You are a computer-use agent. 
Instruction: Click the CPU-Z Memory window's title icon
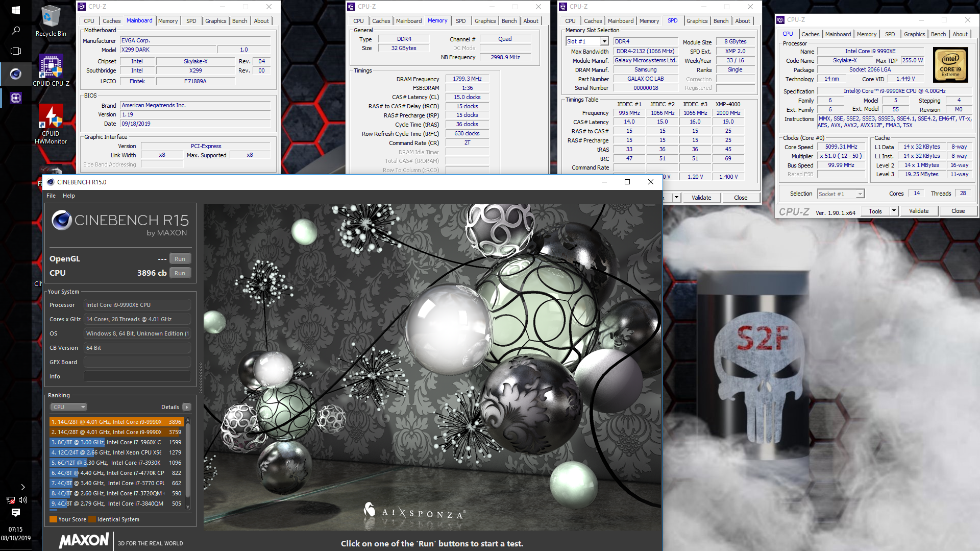pyautogui.click(x=351, y=7)
